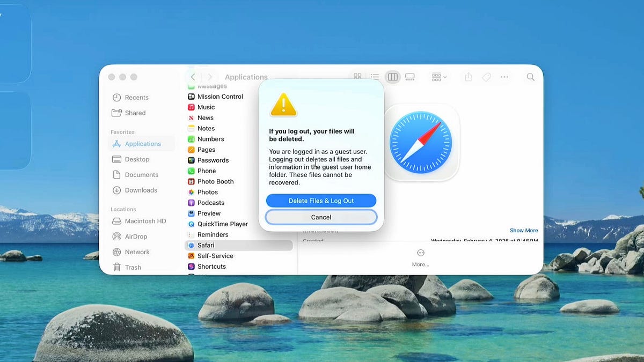Click the Locations sidebar section header

click(123, 209)
